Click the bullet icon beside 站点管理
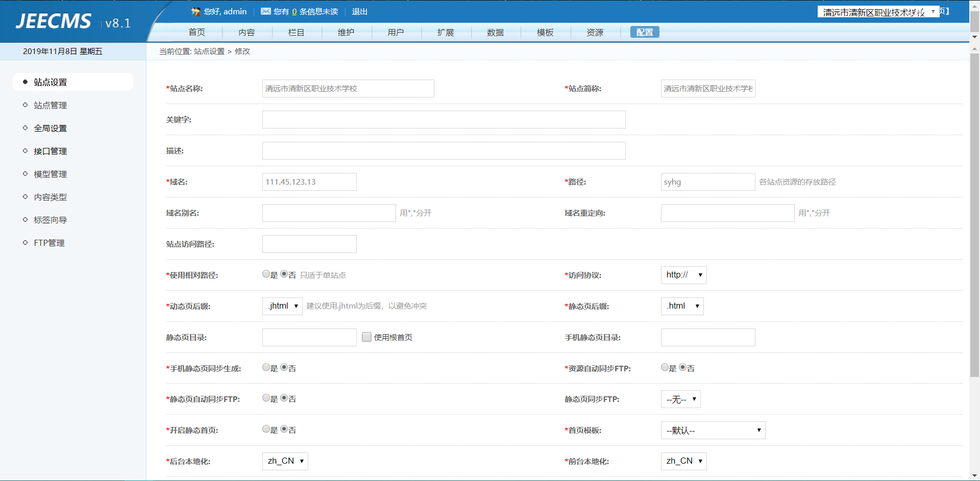This screenshot has height=481, width=980. point(25,105)
